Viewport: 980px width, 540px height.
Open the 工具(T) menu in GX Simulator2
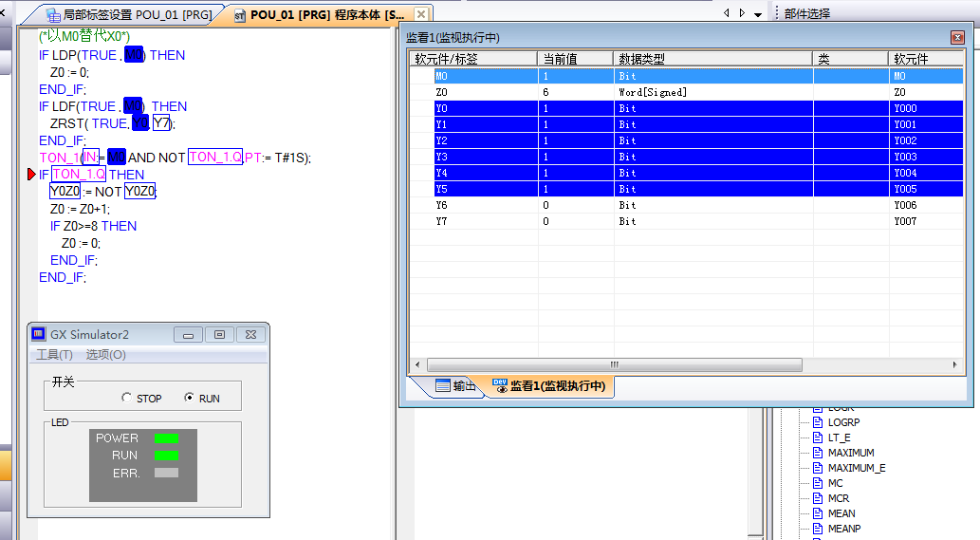[54, 355]
